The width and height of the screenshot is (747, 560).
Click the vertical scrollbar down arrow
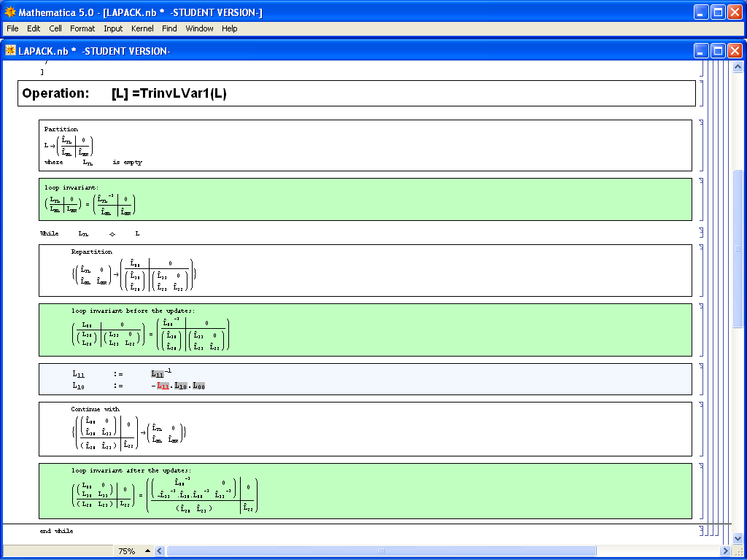coord(738,539)
